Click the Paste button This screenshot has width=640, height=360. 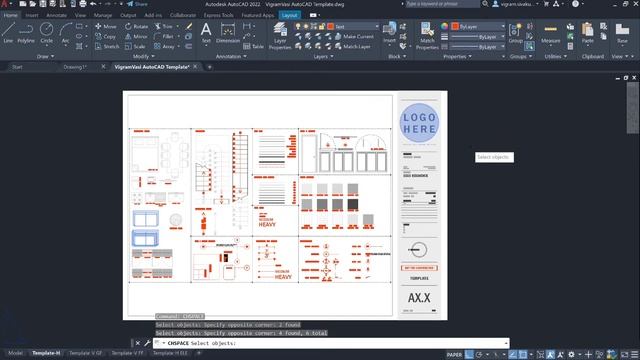(x=587, y=33)
